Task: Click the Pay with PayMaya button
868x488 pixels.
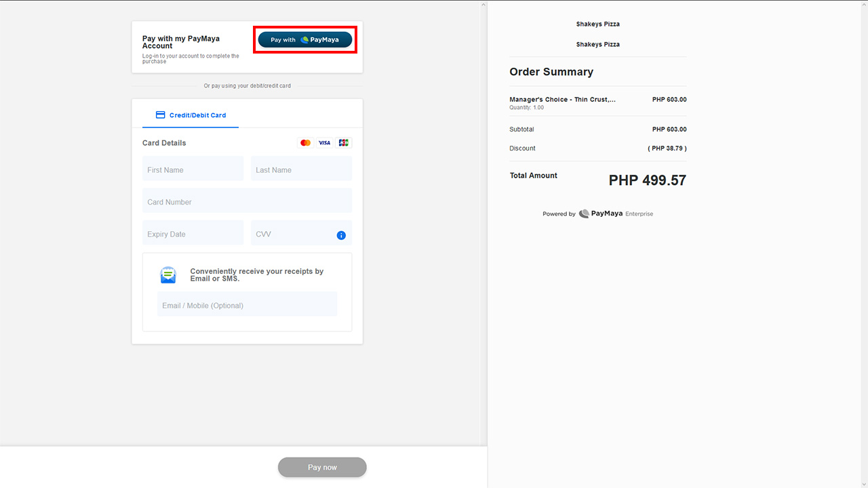Action: [x=305, y=39]
